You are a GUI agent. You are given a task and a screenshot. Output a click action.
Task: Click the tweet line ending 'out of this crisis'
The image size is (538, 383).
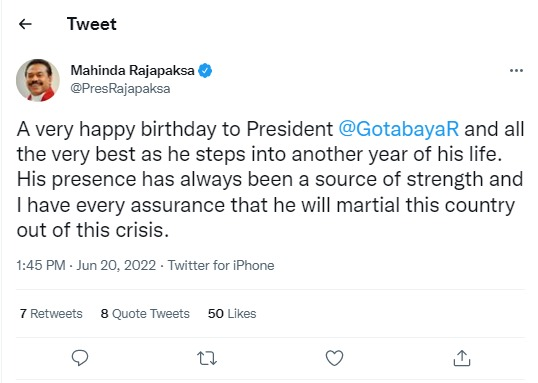pos(93,230)
